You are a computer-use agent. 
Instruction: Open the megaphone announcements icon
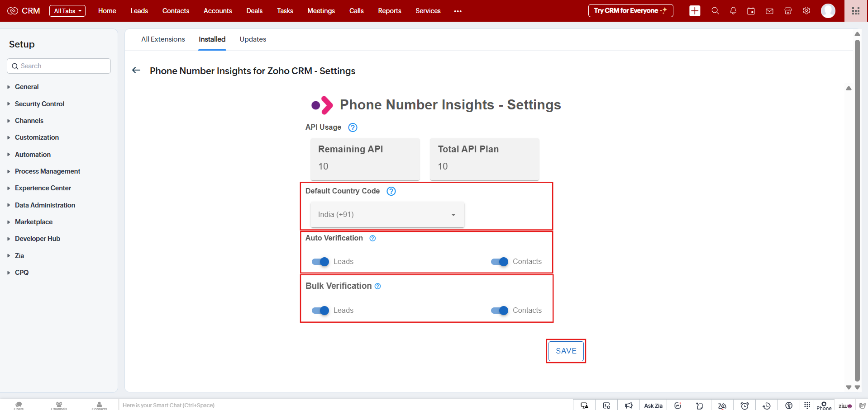pyautogui.click(x=629, y=405)
